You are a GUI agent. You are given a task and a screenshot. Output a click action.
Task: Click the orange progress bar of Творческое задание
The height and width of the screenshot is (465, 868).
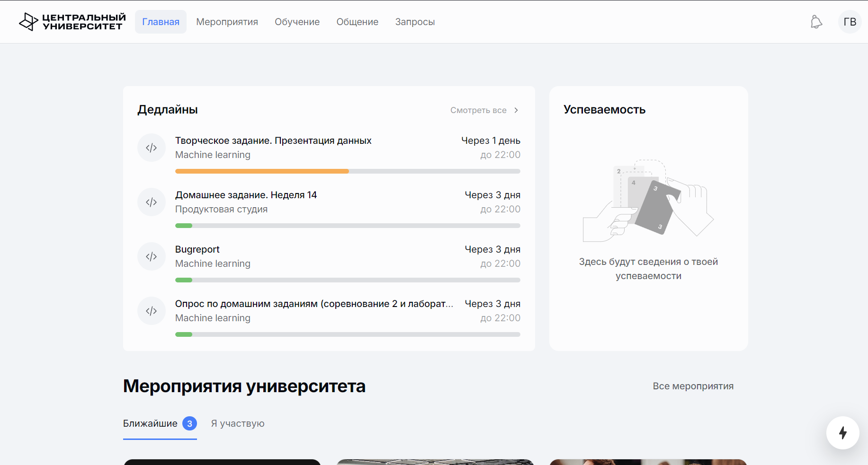click(262, 171)
